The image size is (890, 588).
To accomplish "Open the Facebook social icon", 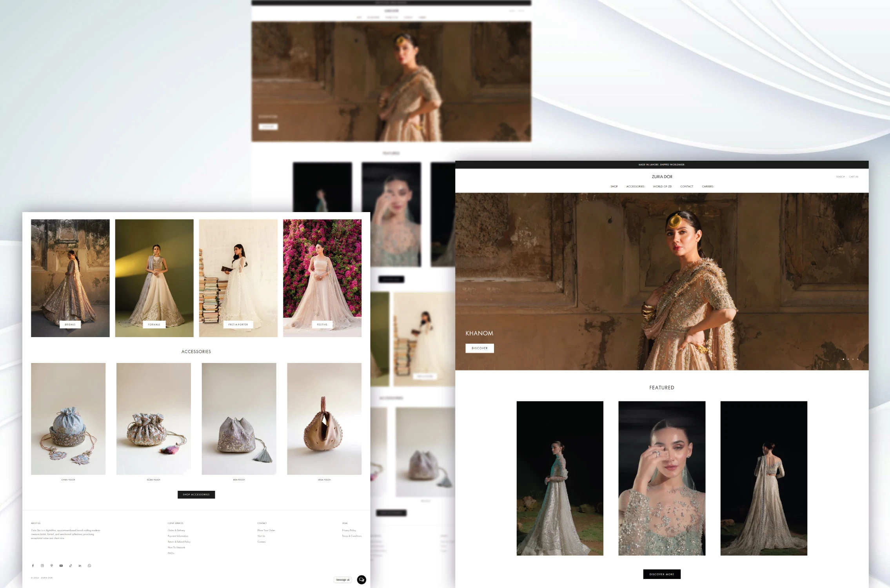I will click(33, 566).
